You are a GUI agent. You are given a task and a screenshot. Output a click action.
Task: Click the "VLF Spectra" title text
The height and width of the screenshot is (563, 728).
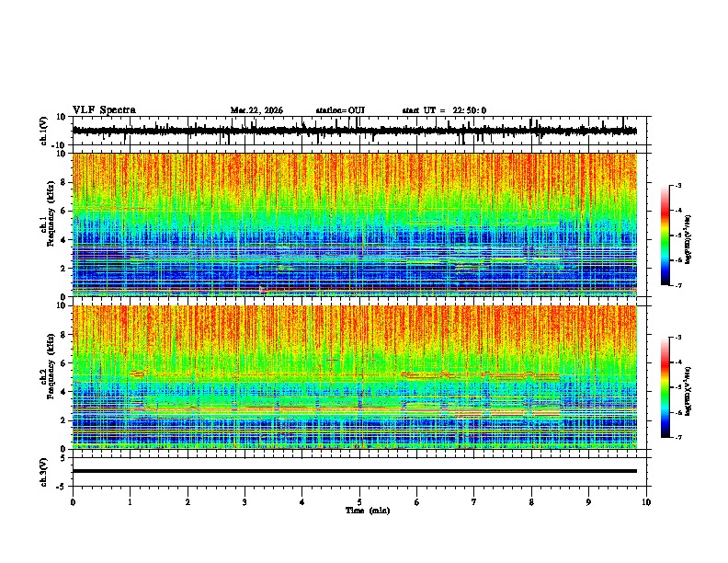click(x=104, y=110)
